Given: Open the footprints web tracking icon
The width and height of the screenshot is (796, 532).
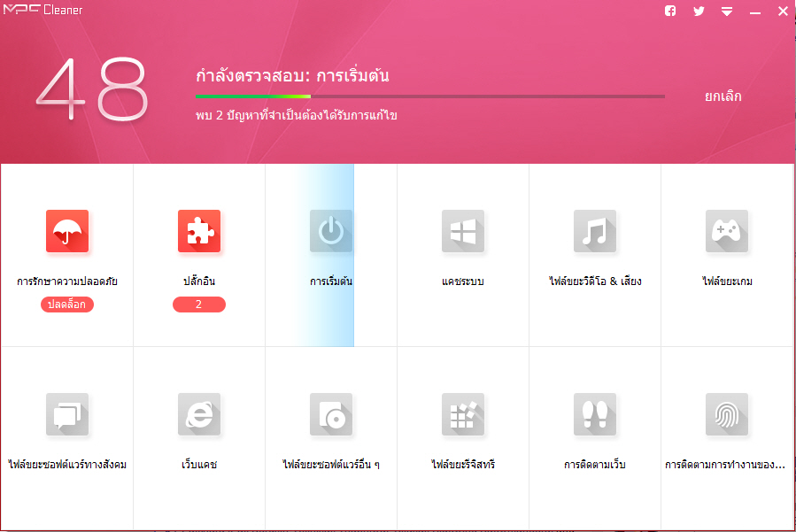Looking at the screenshot, I should tap(595, 414).
